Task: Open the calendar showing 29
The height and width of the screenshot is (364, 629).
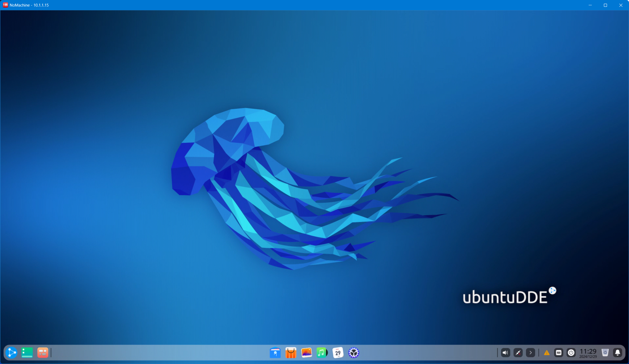Action: tap(338, 353)
